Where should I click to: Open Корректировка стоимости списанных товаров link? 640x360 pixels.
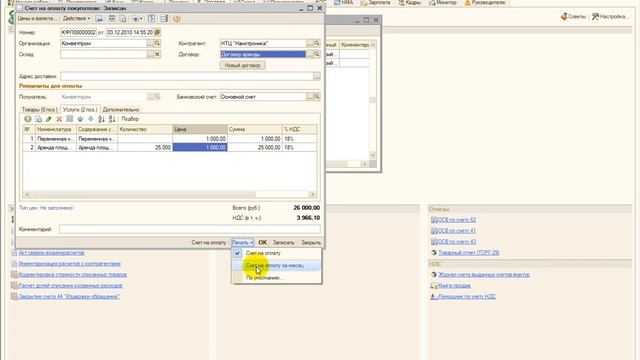pyautogui.click(x=73, y=275)
